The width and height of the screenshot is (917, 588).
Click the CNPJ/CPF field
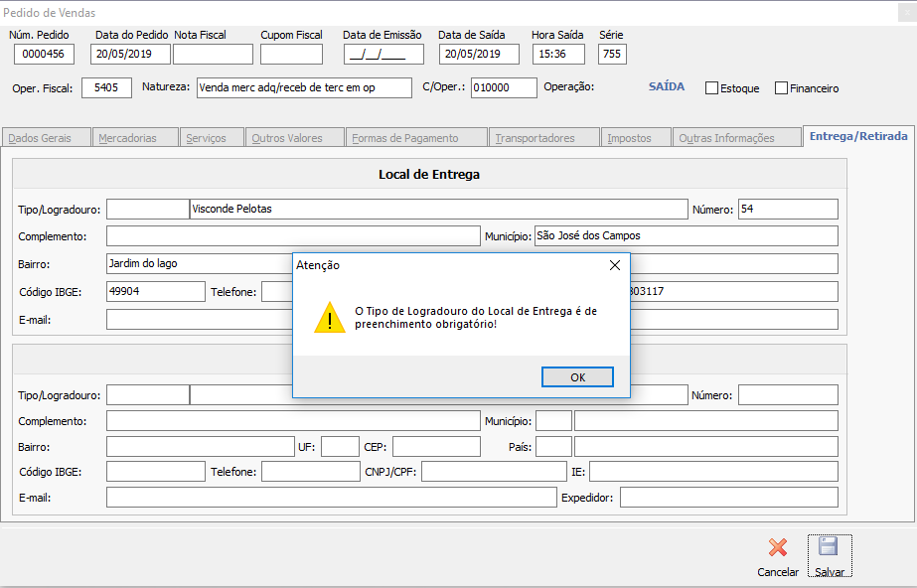point(494,472)
